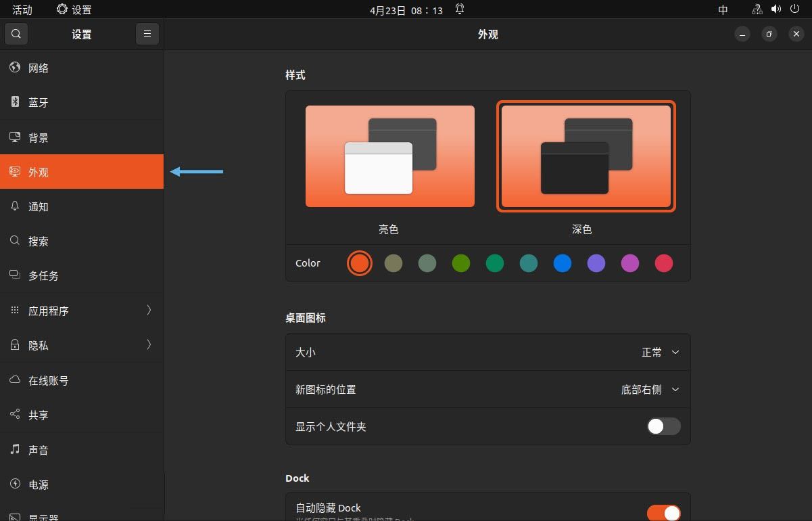The image size is (812, 521).
Task: Click the lock icon beside 隐私
Action: point(15,345)
